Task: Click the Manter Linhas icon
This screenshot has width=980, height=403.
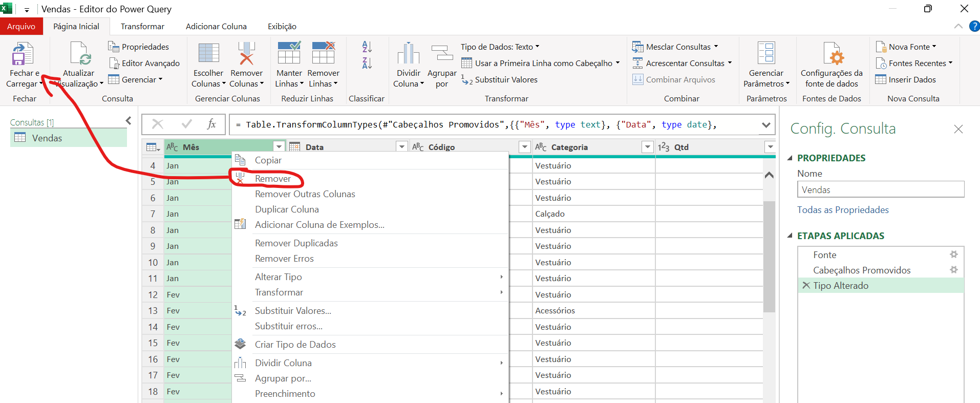Action: point(289,53)
